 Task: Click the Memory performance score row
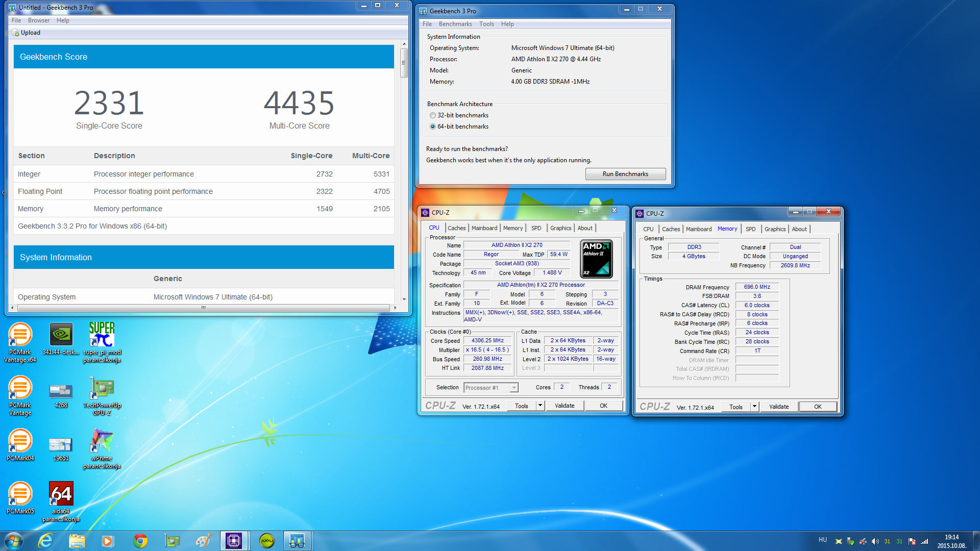[204, 209]
